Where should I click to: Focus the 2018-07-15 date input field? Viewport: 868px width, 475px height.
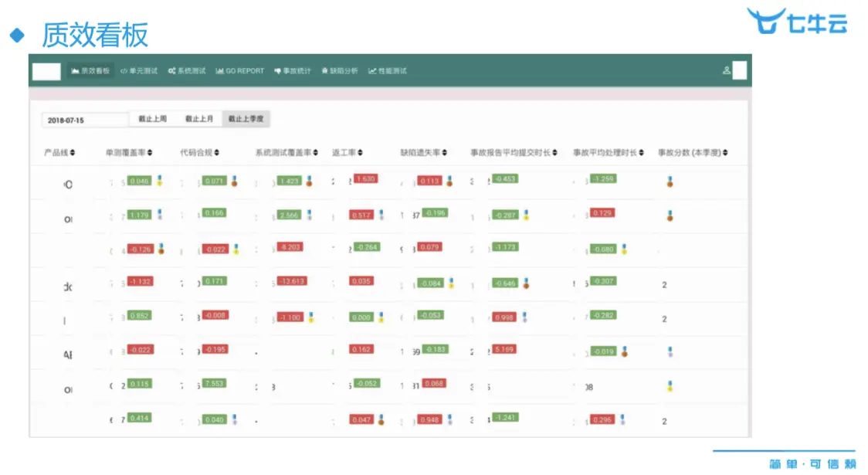pos(85,120)
